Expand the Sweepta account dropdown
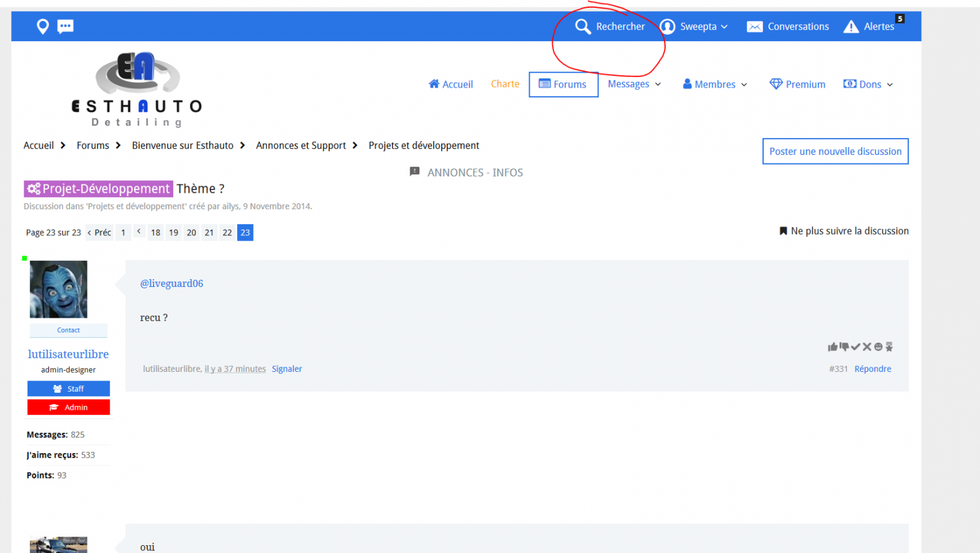Viewport: 980px width, 553px height. [x=698, y=27]
